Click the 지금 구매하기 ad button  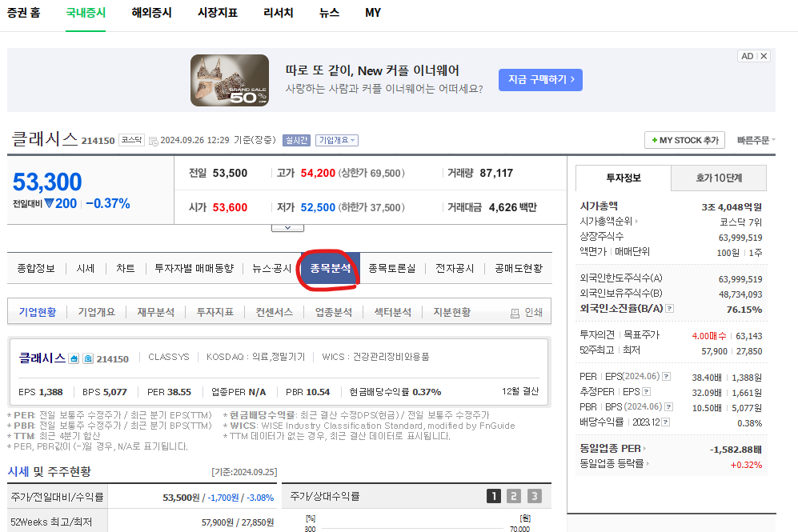point(540,80)
